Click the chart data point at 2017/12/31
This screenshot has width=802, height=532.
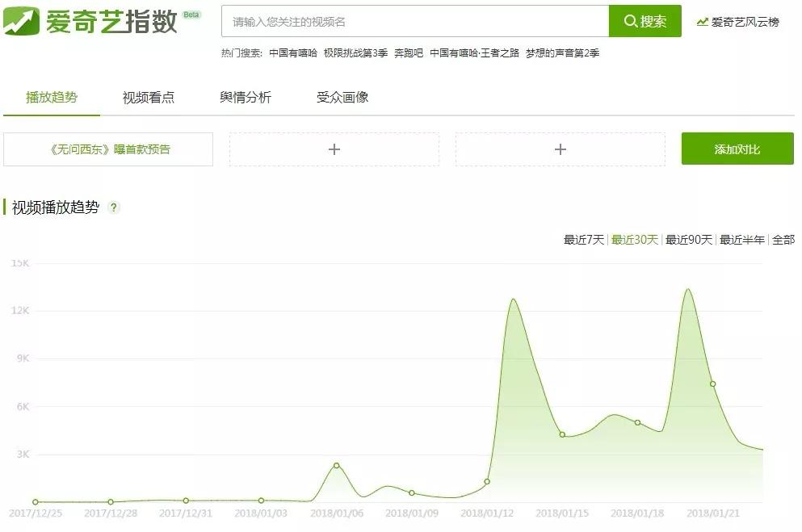[x=186, y=501]
